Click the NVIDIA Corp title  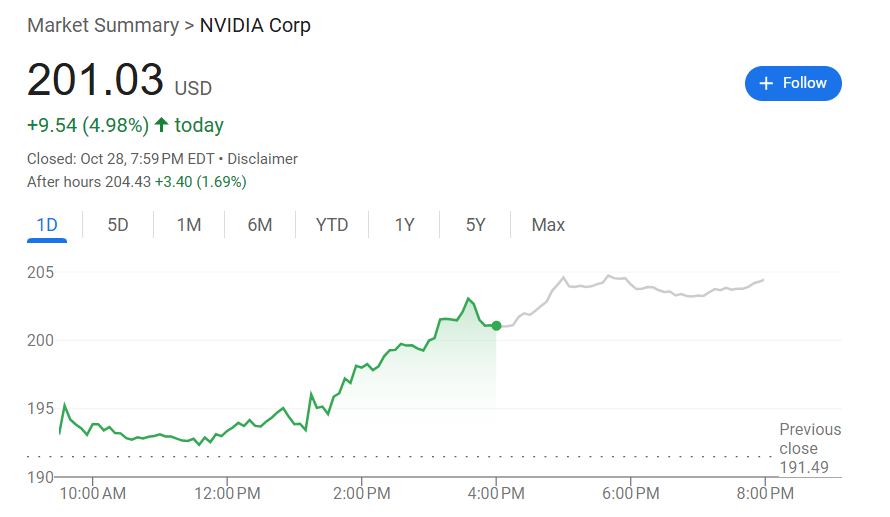point(255,25)
